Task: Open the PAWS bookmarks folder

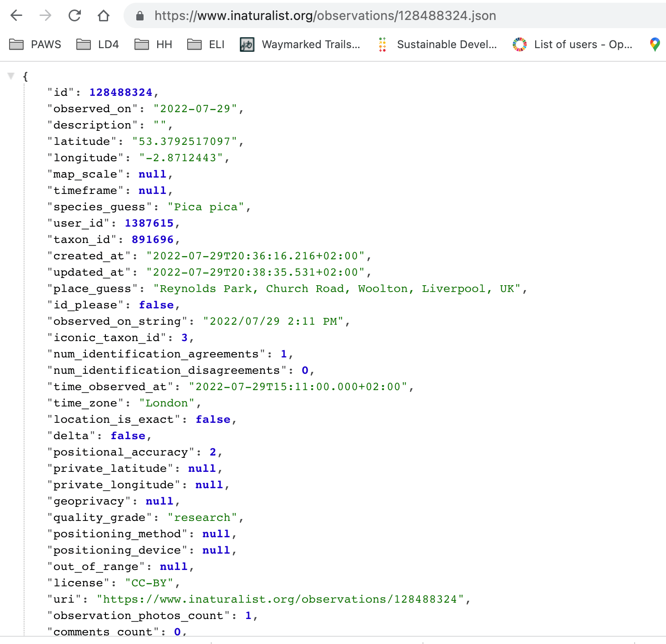Action: [35, 45]
